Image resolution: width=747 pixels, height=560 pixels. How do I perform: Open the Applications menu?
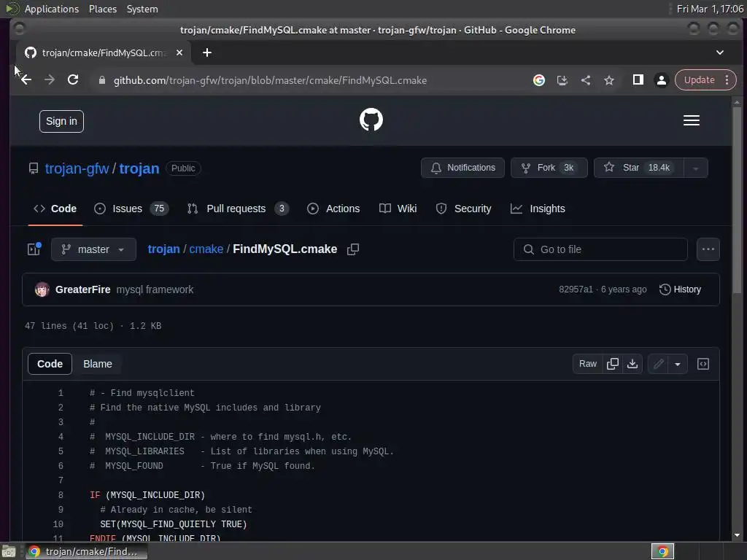tap(52, 9)
